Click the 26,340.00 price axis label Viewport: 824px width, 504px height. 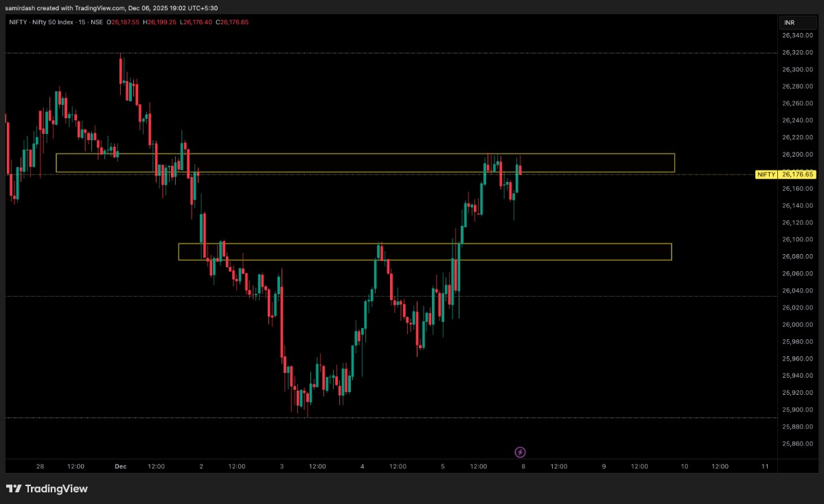tap(797, 35)
